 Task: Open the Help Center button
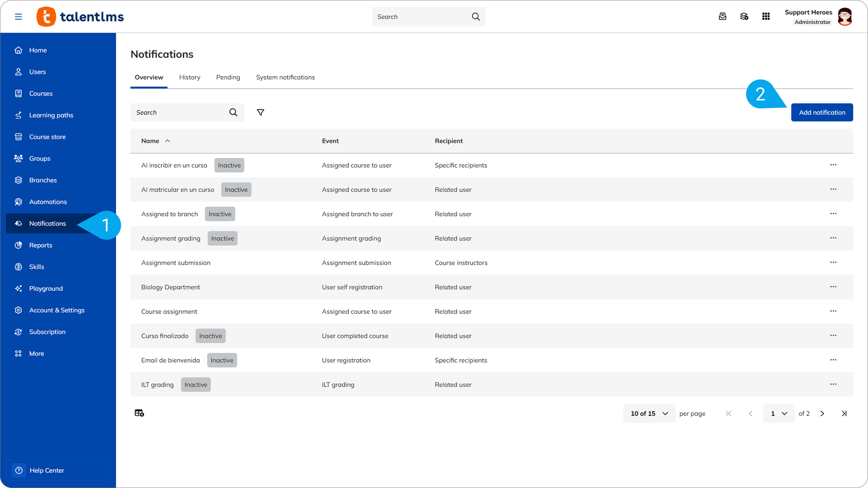pyautogui.click(x=58, y=470)
